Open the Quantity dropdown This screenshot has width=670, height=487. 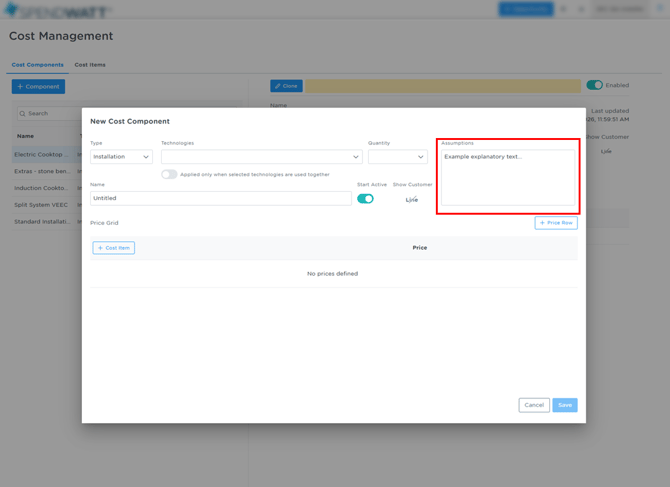[397, 157]
